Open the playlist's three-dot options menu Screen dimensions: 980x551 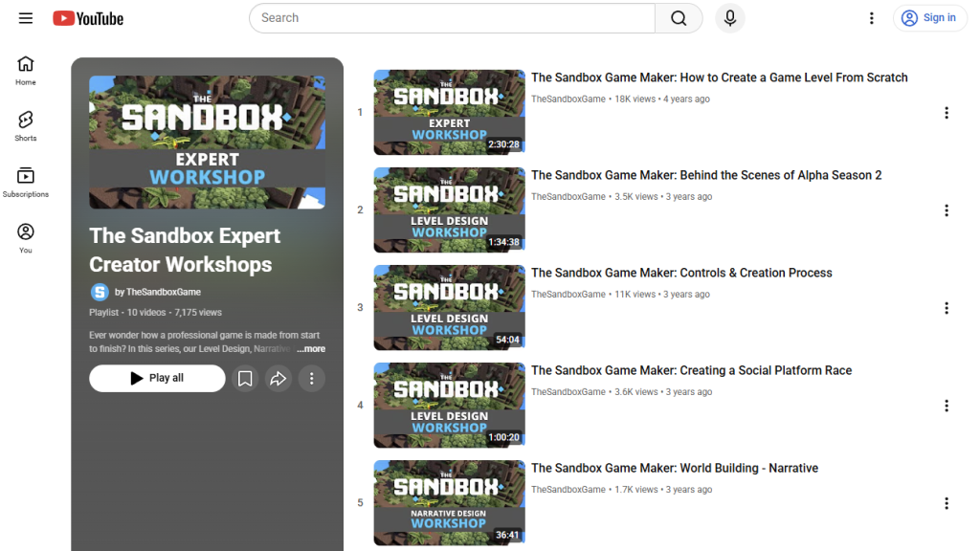tap(311, 378)
